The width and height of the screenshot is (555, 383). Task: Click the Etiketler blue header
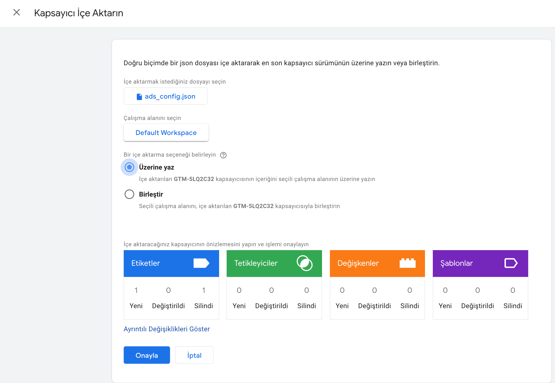[171, 263]
